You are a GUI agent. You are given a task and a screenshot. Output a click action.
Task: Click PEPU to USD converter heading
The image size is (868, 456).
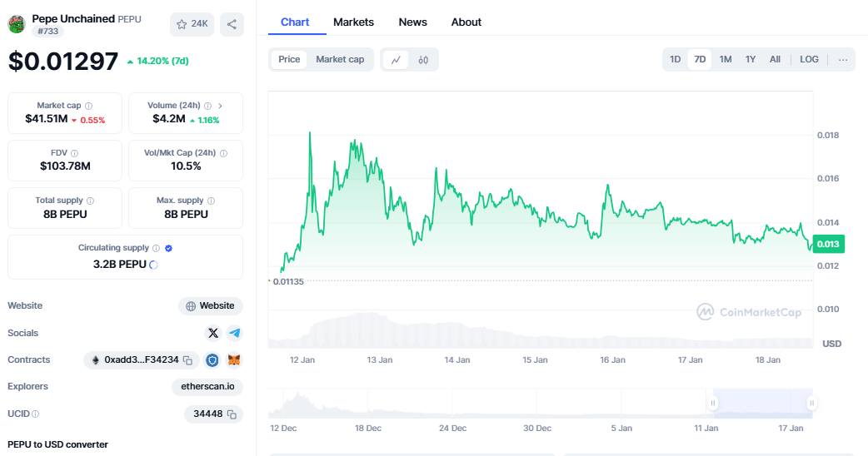pyautogui.click(x=57, y=444)
